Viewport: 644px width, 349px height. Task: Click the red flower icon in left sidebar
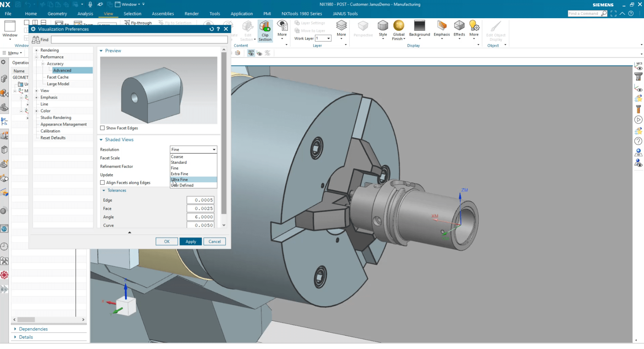[4, 275]
